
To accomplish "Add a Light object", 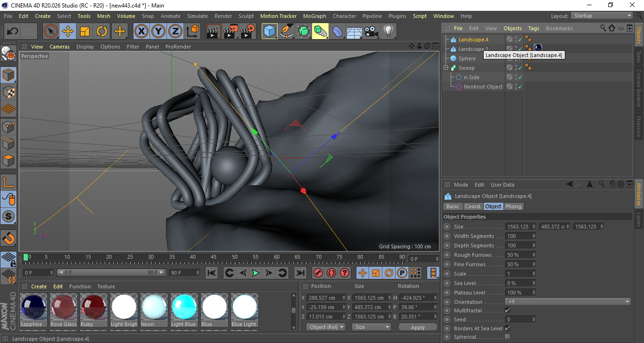I will coord(388,32).
